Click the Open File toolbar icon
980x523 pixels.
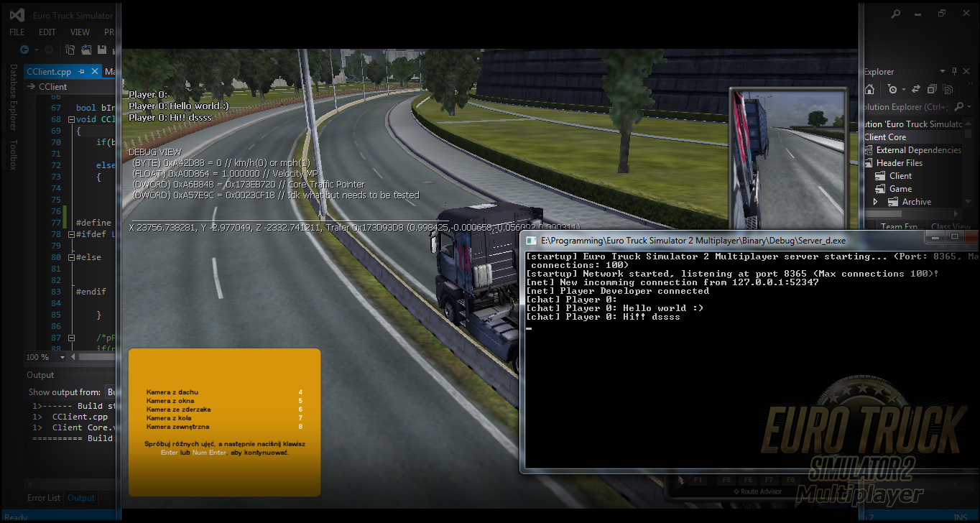coord(86,50)
